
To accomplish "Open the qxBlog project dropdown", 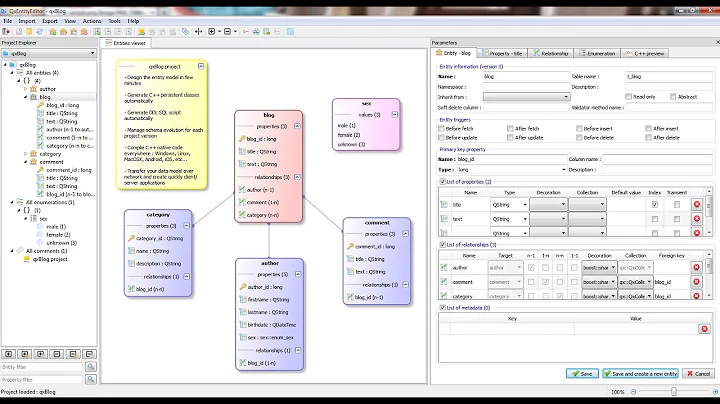I will (49, 53).
